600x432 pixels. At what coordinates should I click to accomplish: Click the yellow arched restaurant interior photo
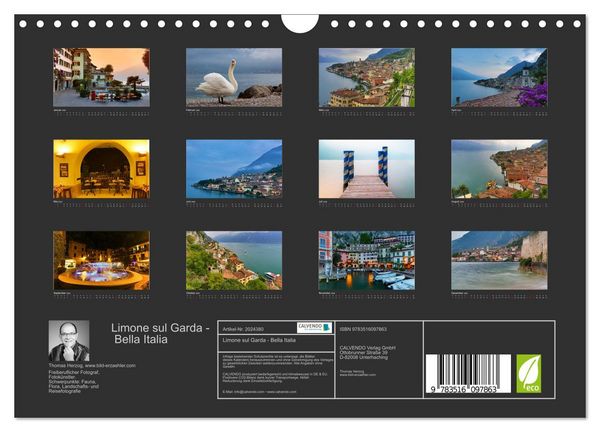[x=101, y=169]
